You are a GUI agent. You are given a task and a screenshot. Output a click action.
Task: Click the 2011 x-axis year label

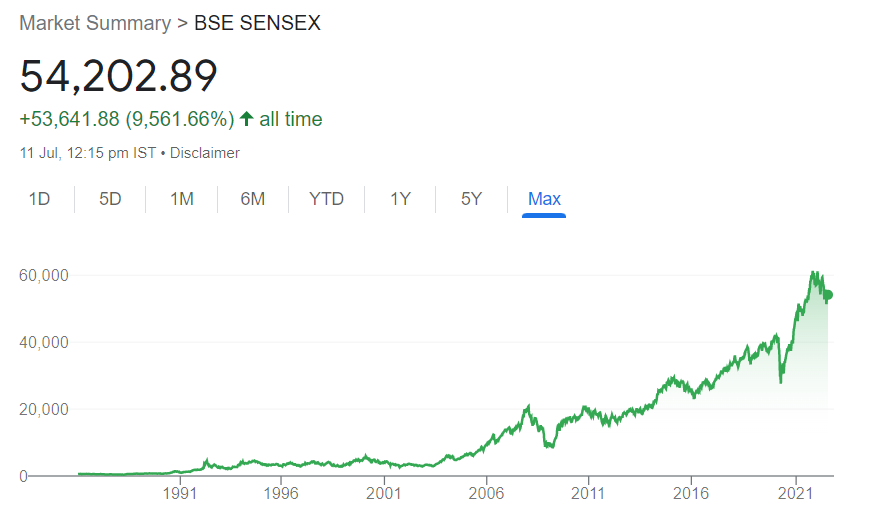coord(587,494)
